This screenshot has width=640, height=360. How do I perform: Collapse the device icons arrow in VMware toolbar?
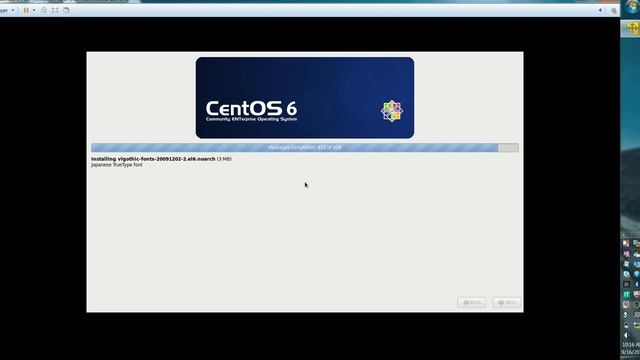click(x=600, y=10)
